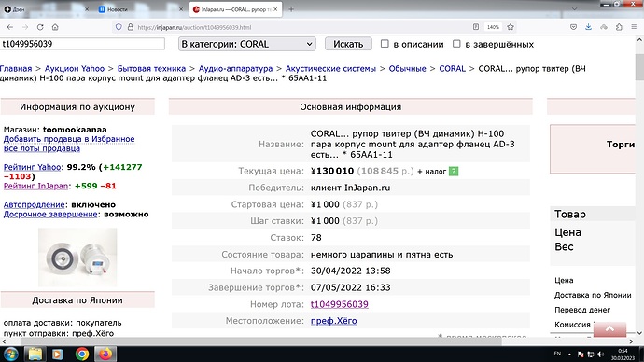Open the Аукцион Yahoo breadcrumb link
This screenshot has height=362, width=644.
tap(75, 68)
